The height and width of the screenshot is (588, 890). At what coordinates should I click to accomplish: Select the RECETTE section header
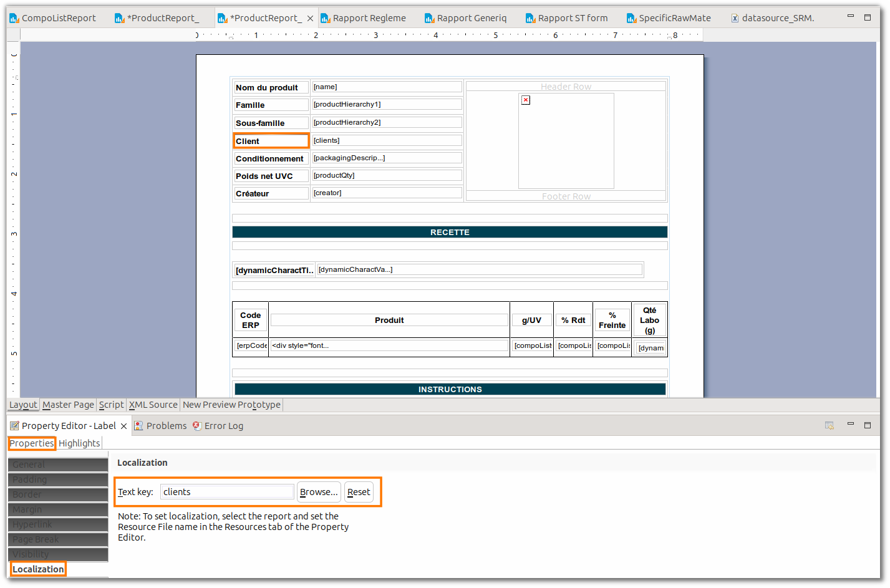coord(450,232)
